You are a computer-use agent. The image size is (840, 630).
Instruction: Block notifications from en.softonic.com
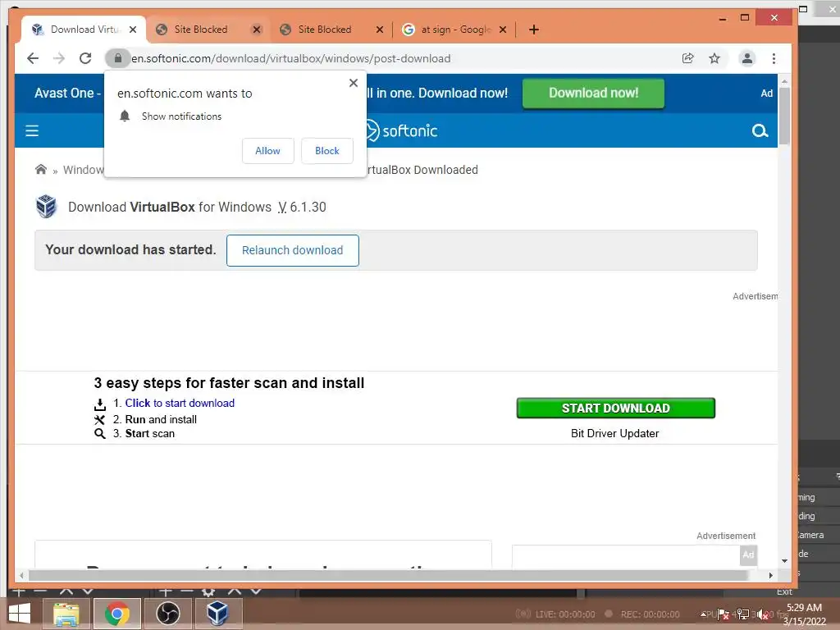326,151
